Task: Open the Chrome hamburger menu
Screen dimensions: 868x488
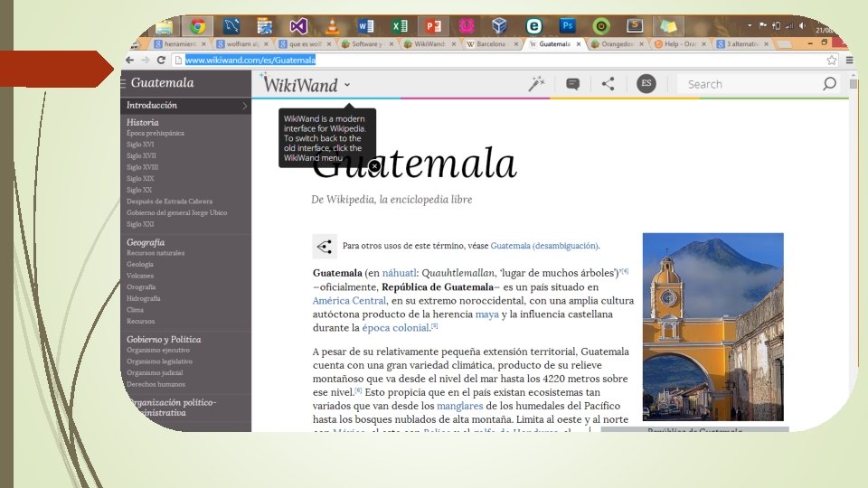Action: point(850,60)
